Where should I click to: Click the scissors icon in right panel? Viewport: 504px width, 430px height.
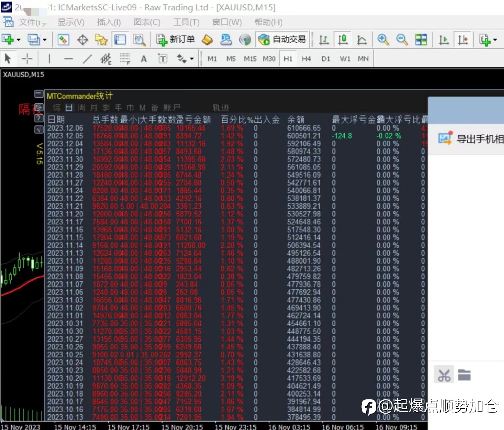(x=444, y=375)
